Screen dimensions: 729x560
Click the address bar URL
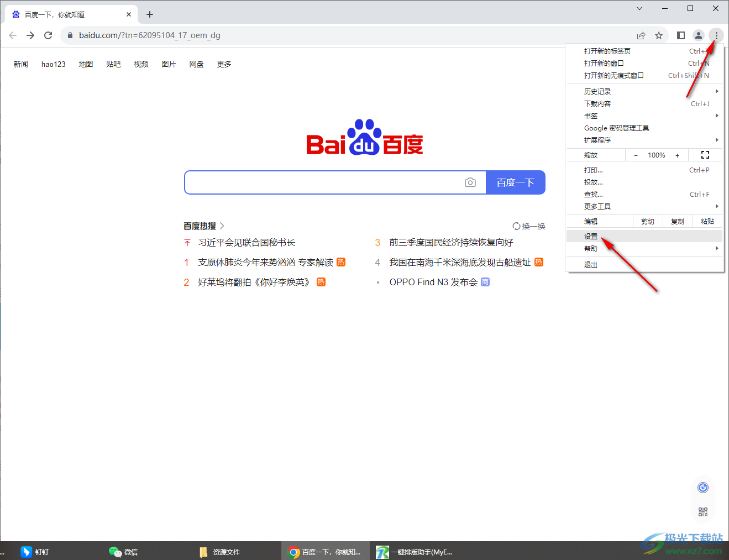(x=150, y=35)
